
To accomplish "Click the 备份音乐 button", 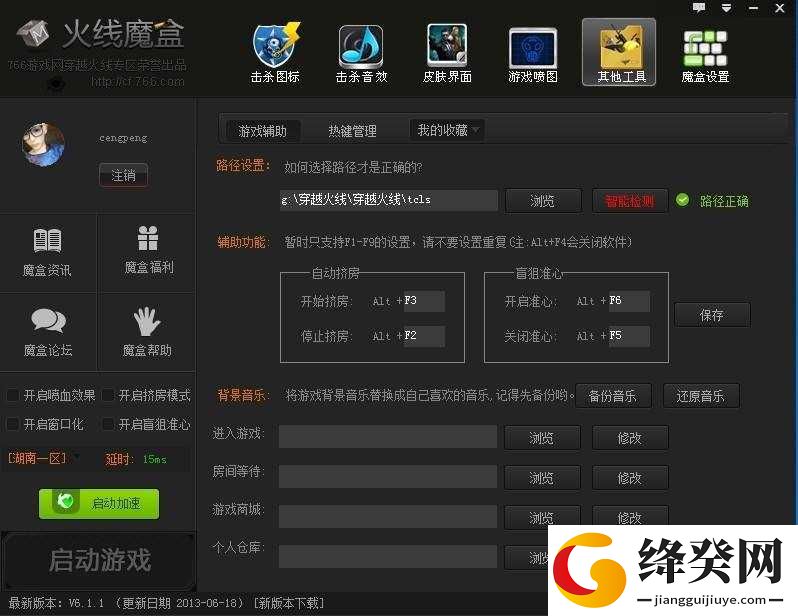I will 613,396.
